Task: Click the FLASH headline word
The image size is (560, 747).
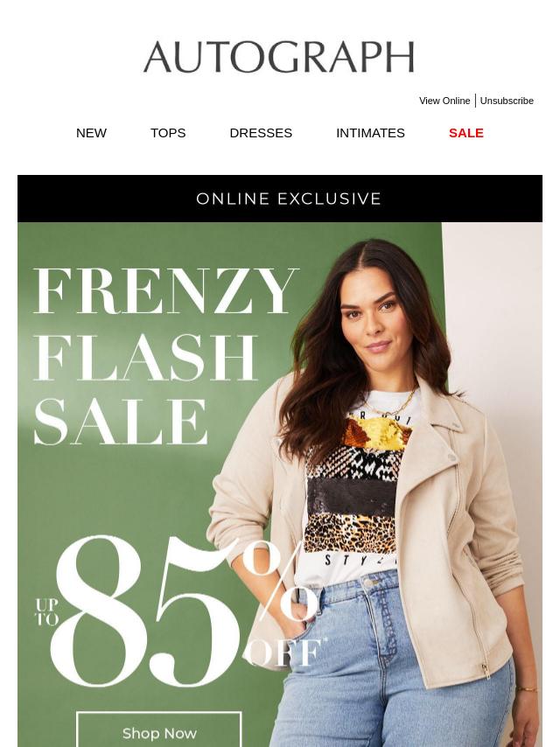Action: pyautogui.click(x=146, y=357)
